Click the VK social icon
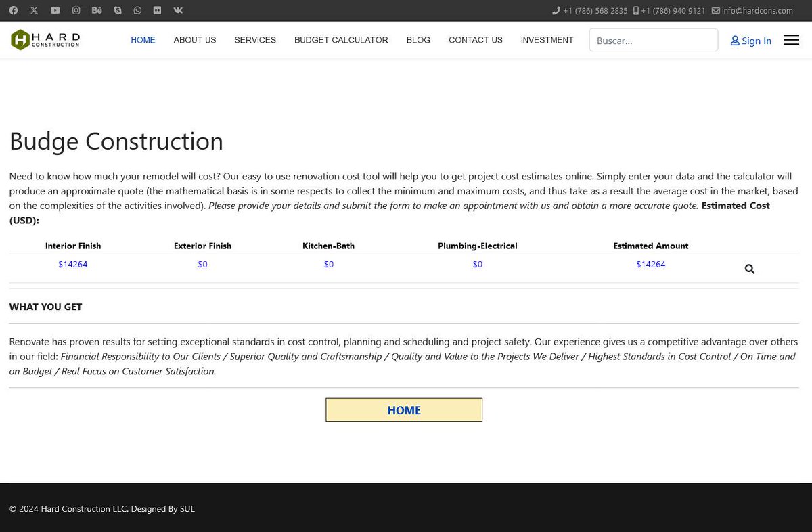 click(x=178, y=10)
